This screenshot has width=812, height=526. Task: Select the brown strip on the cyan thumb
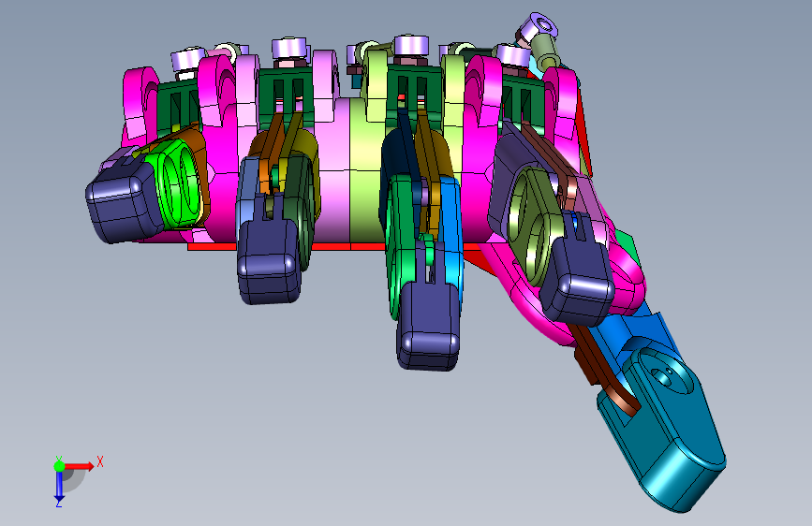[x=607, y=369]
